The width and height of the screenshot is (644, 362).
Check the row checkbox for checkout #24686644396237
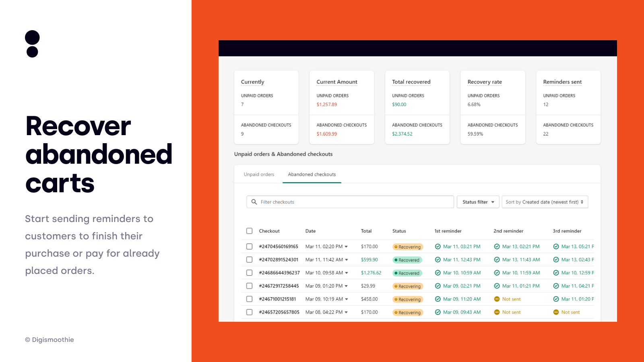point(249,273)
